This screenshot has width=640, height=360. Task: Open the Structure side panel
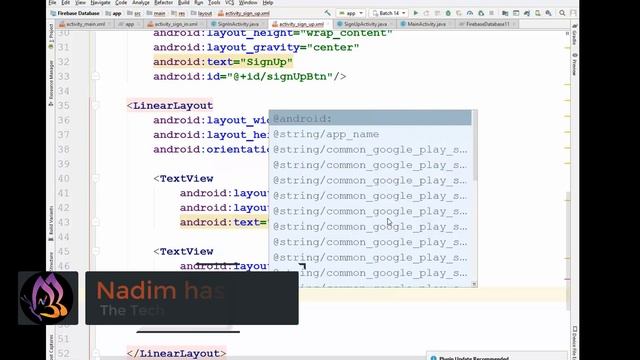point(51,261)
